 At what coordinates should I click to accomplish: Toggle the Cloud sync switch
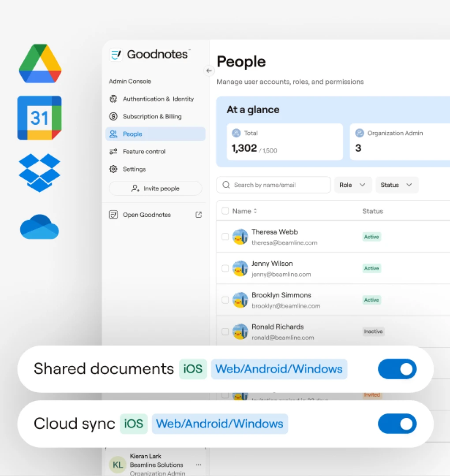point(397,424)
